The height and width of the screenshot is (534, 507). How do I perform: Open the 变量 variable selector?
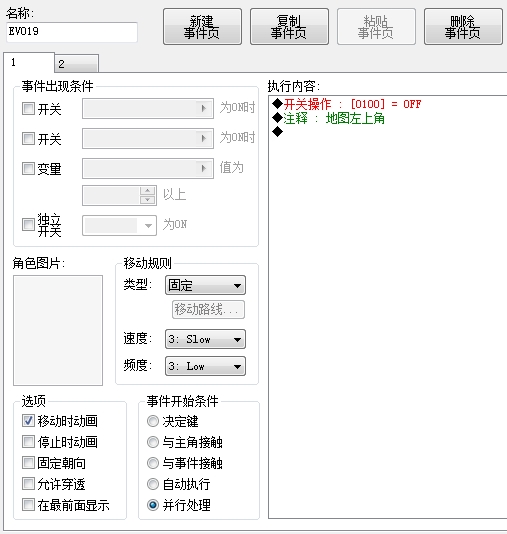tap(148, 168)
